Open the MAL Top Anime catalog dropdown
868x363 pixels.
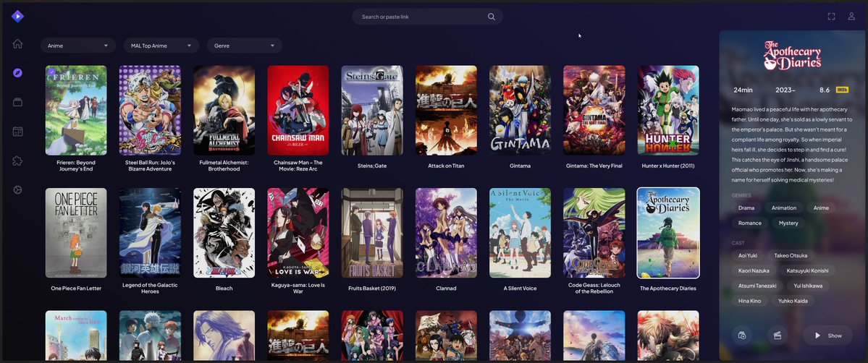[x=161, y=46]
